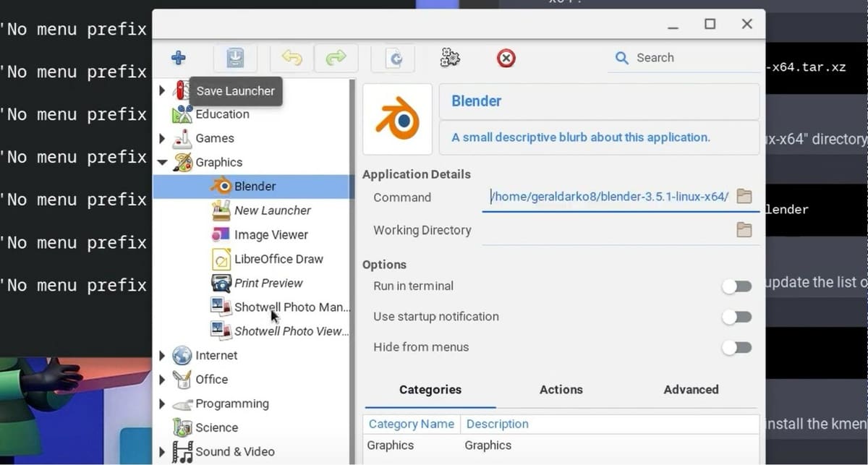Click the green Redo arrow icon
This screenshot has height=465, width=868.
[336, 58]
